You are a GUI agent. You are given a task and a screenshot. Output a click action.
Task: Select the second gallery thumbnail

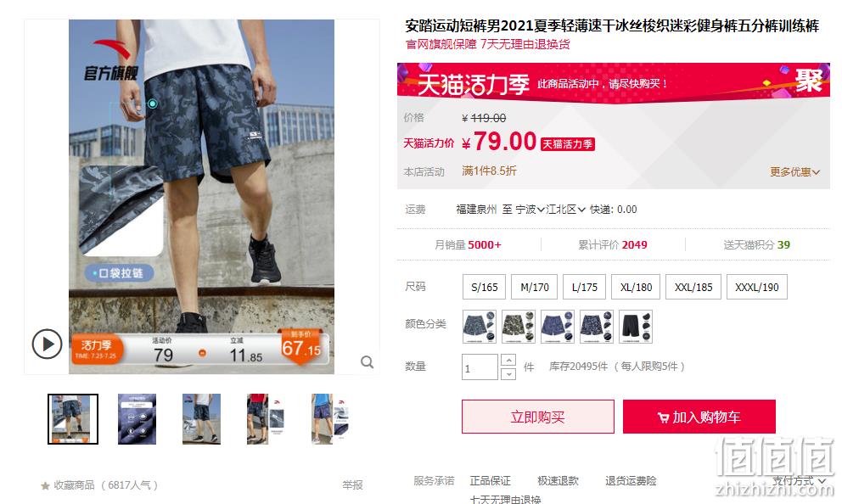coord(137,419)
